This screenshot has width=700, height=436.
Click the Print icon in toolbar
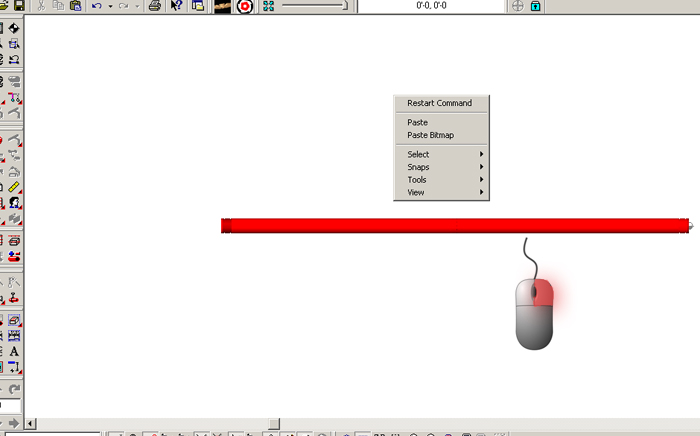(x=154, y=6)
